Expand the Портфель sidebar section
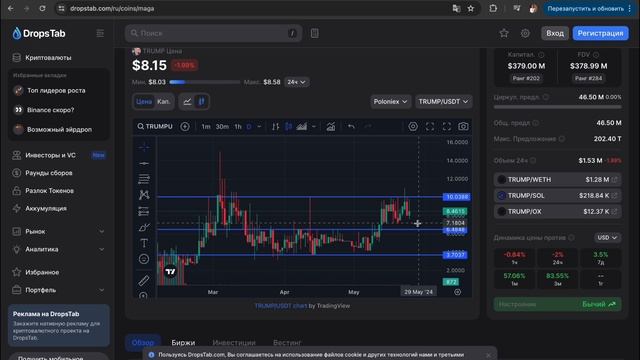Screen dimensions: 640x360 (59, 290)
